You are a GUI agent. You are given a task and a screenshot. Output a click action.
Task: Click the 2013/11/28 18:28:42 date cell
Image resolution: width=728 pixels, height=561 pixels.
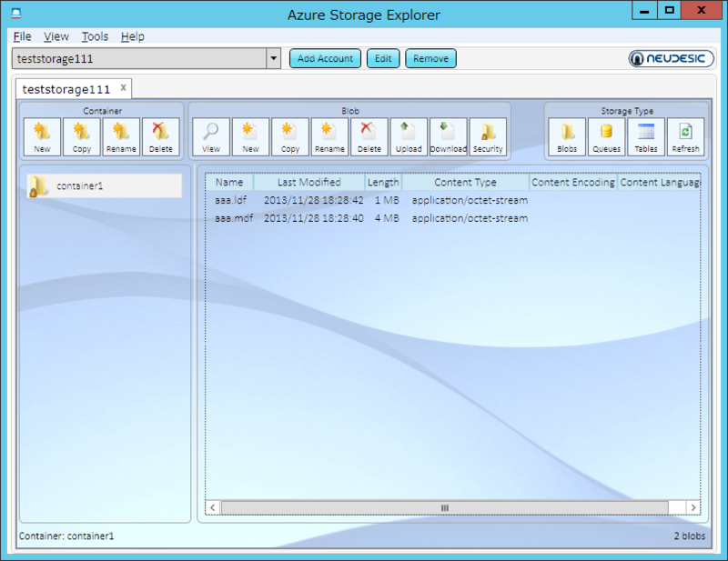point(313,200)
